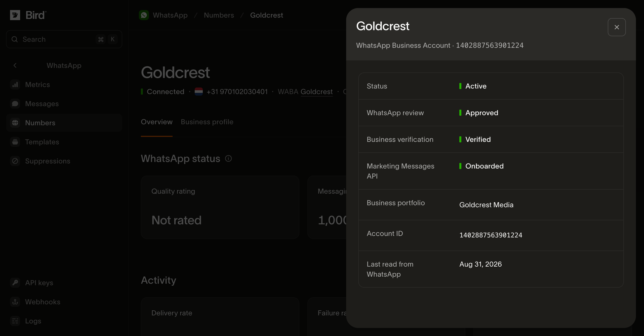Open Logs in the sidebar
This screenshot has height=336, width=644.
pos(64,321)
